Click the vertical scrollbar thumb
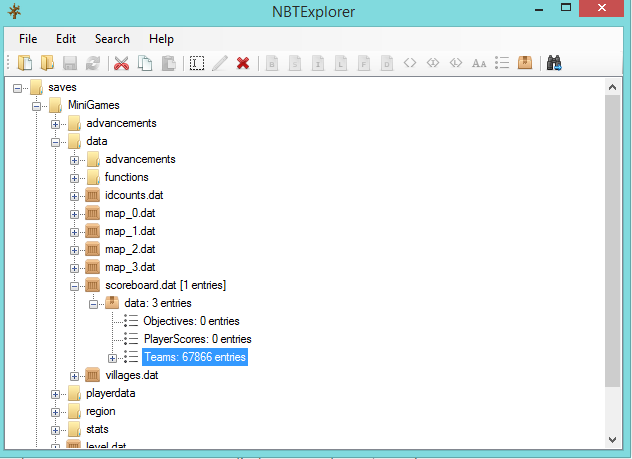Screen dimensions: 632x459 [x=613, y=241]
